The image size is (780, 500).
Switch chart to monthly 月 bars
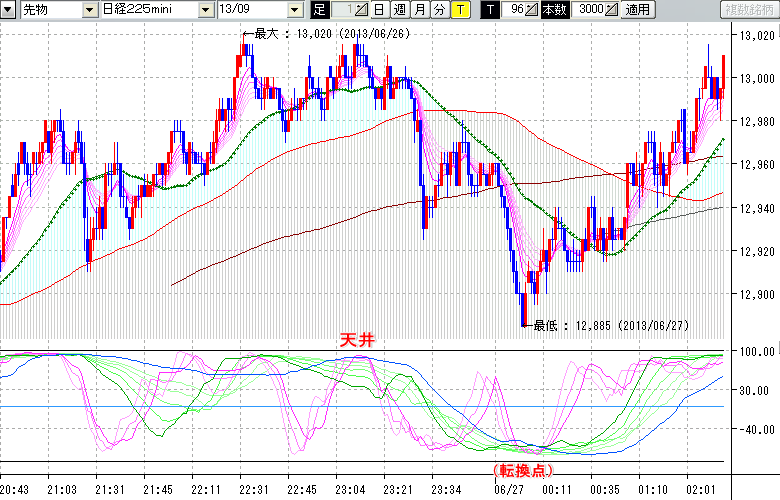tap(420, 10)
